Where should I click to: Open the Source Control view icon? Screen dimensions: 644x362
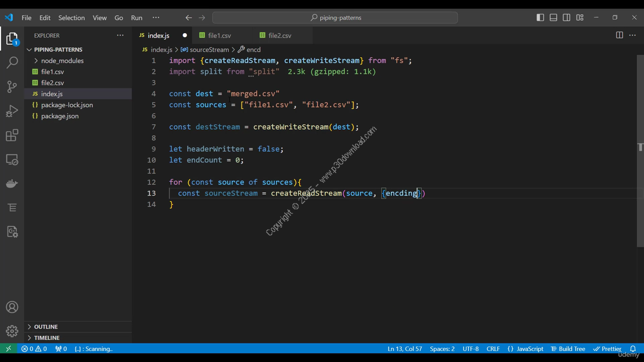click(x=12, y=86)
